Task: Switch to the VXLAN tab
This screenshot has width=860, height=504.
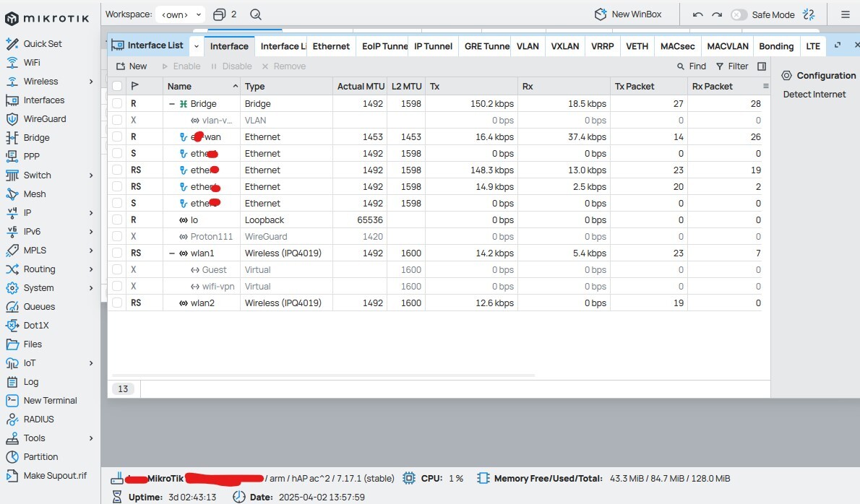Action: (565, 46)
